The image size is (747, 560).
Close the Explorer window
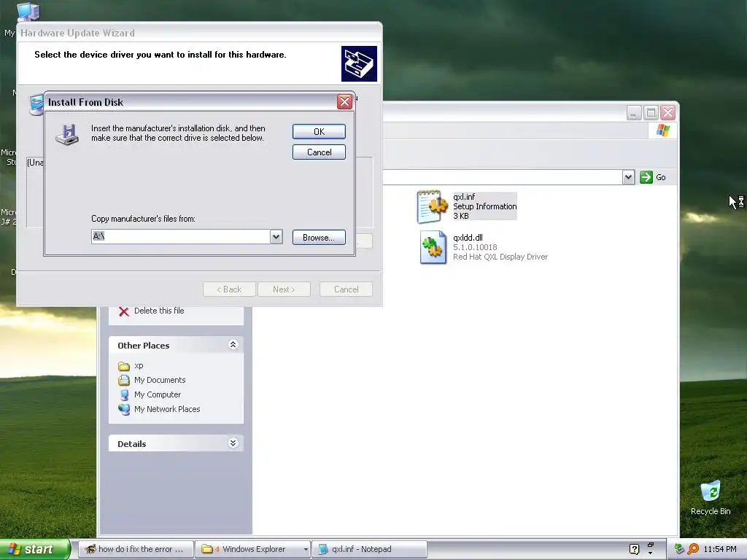click(668, 113)
